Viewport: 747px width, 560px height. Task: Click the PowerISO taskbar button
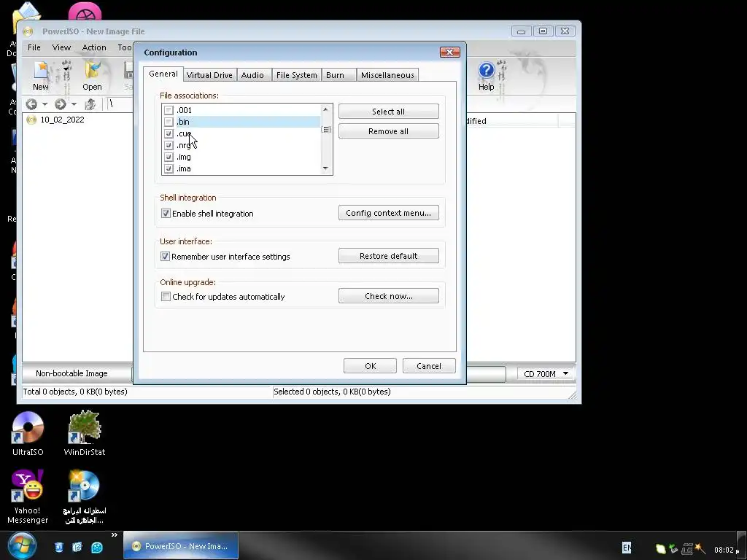pyautogui.click(x=181, y=545)
